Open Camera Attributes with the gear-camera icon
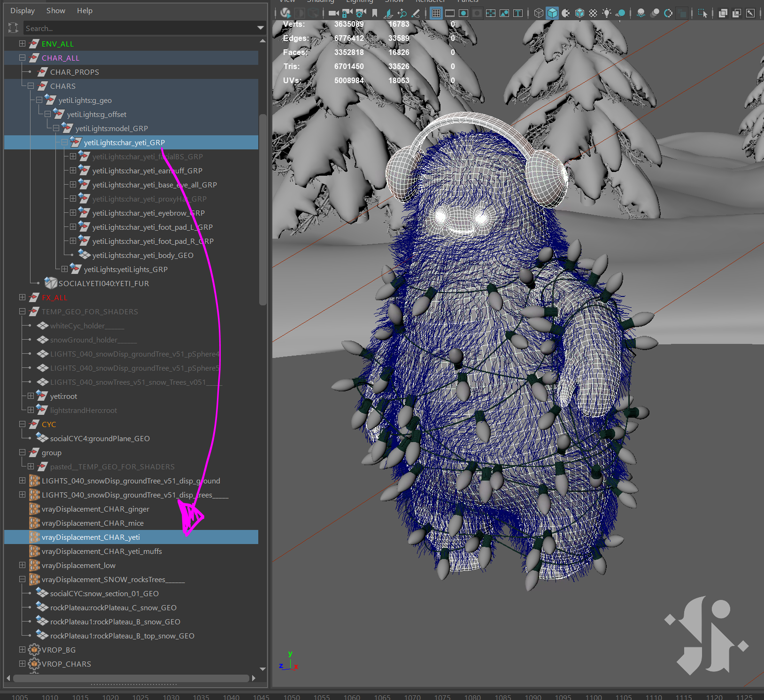 (x=361, y=13)
